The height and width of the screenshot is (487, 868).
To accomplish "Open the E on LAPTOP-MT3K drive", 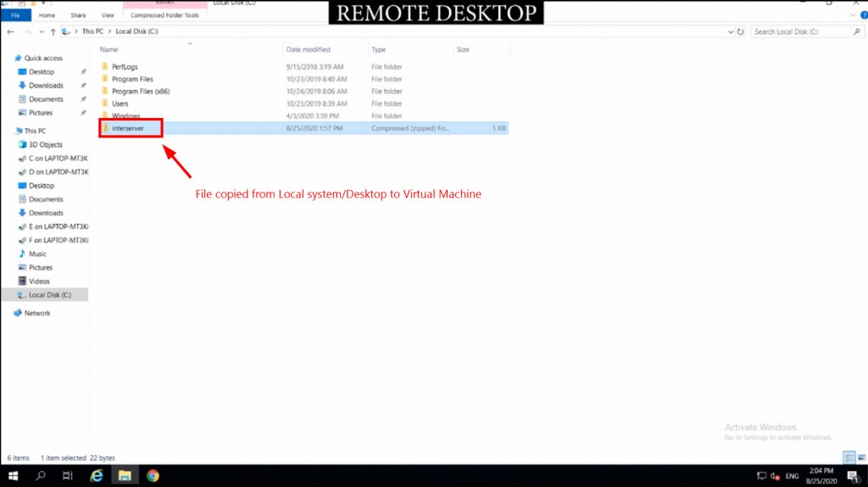I will (x=58, y=227).
